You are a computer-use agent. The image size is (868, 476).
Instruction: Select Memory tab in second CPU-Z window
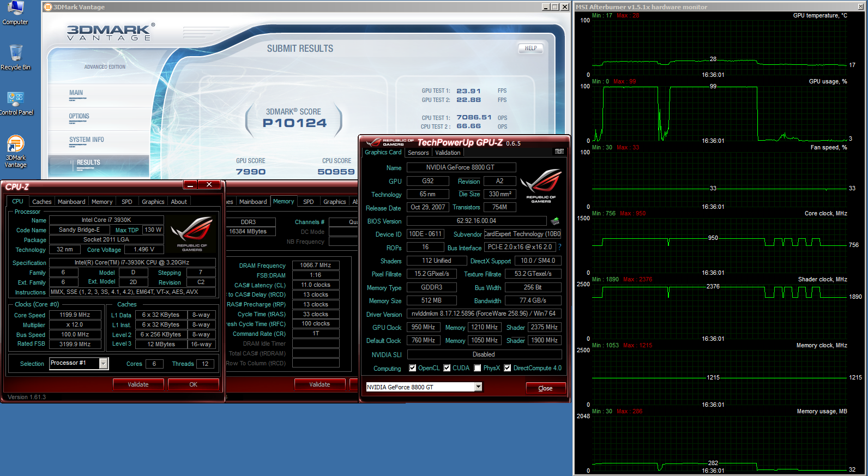(284, 201)
